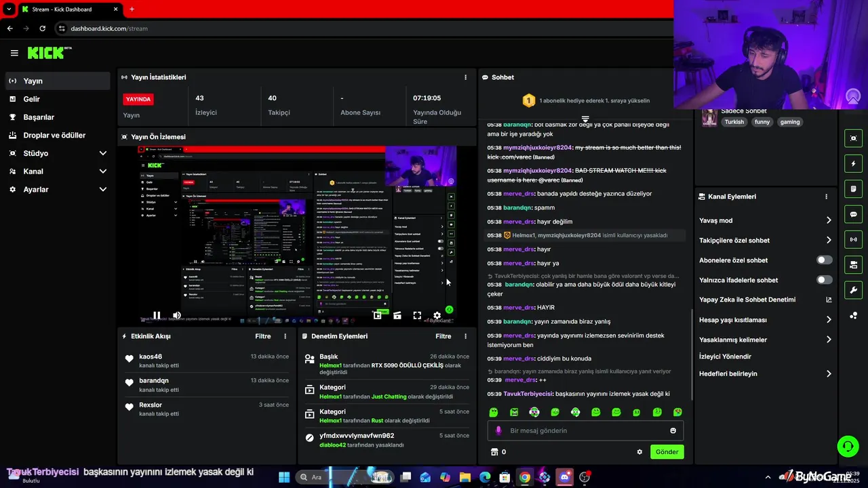The image size is (868, 488).
Task: Click the three-dots cluster icon in right toolbar
Action: pyautogui.click(x=853, y=315)
